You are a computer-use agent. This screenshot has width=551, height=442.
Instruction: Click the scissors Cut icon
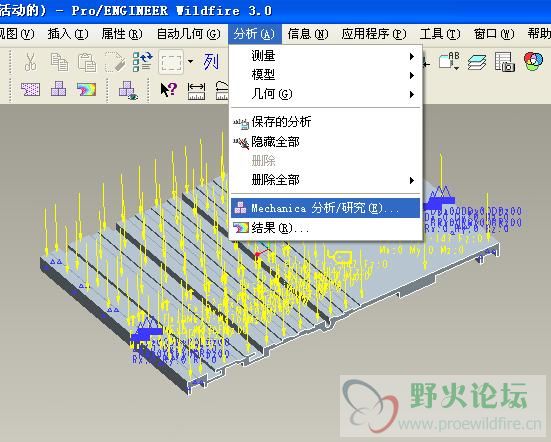(31, 62)
